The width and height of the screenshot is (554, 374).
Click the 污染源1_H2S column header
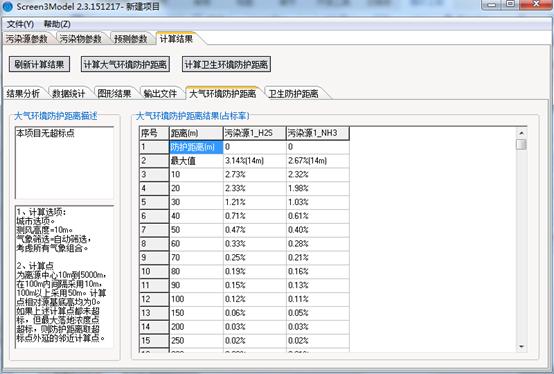(255, 133)
